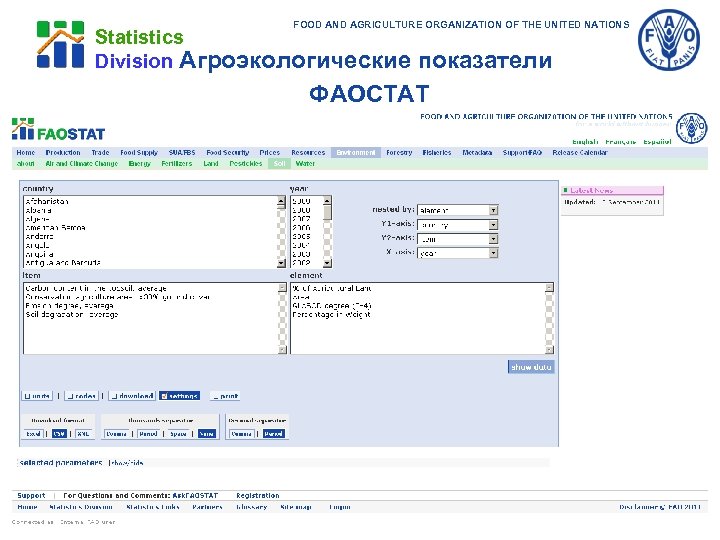
Task: Switch language to Español
Action: pos(657,142)
